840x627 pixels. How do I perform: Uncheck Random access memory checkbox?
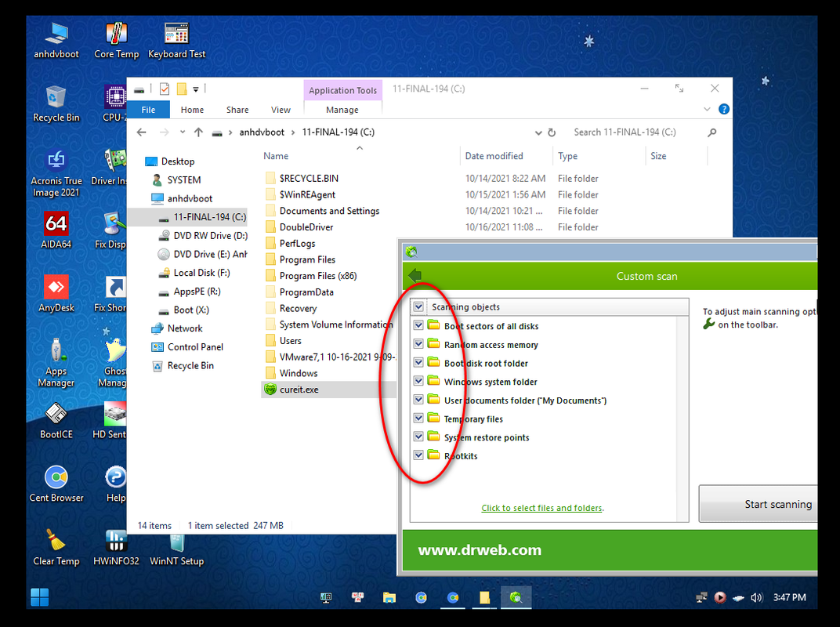click(418, 344)
